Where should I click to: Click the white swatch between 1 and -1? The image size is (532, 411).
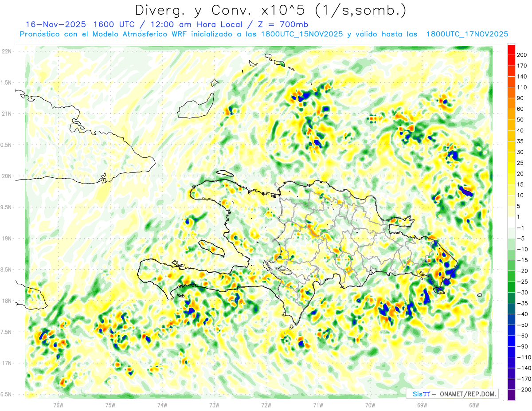pos(512,222)
